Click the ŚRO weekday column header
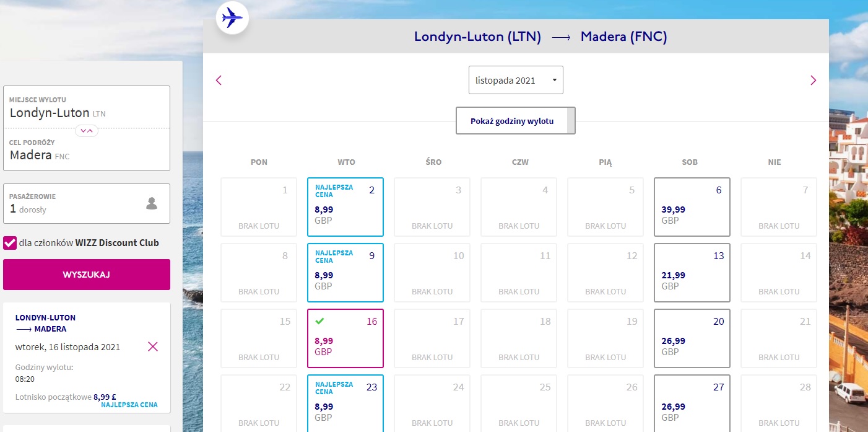The height and width of the screenshot is (432, 868). [x=433, y=162]
